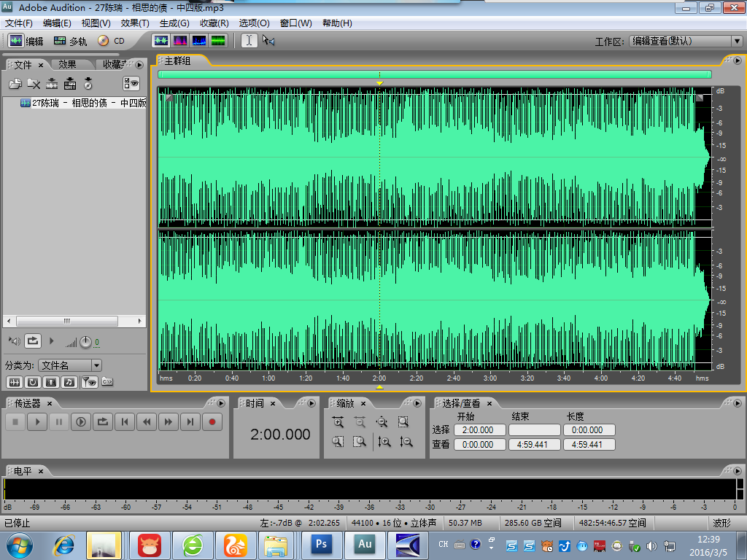This screenshot has height=560, width=747.
Task: Click the import file icon
Action: tap(15, 85)
